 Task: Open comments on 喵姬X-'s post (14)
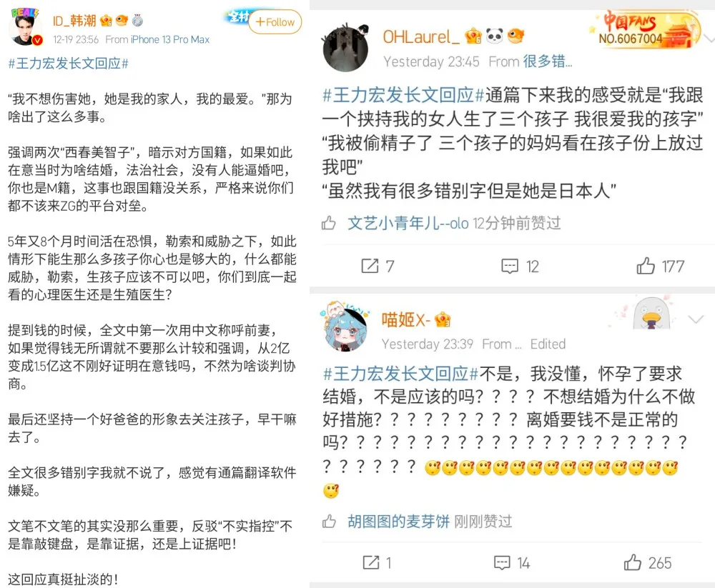coord(512,563)
